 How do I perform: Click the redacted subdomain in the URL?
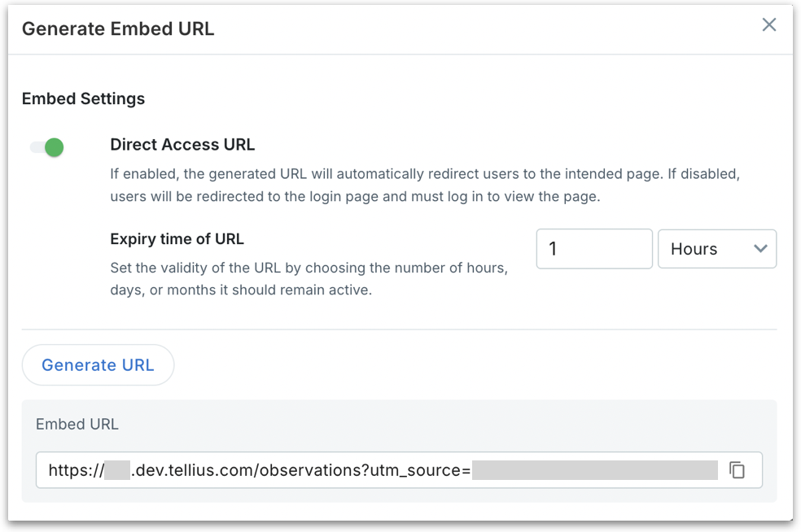117,470
